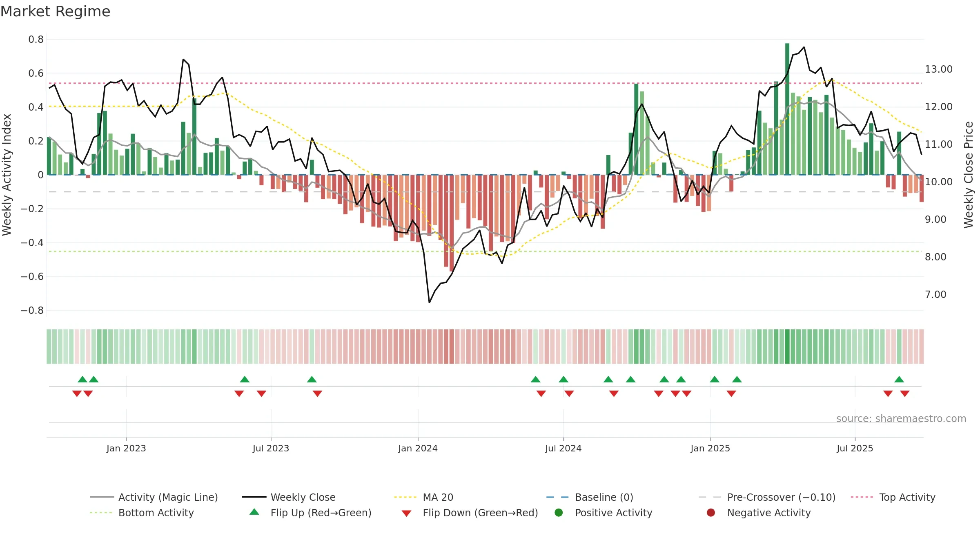The image size is (980, 551).
Task: Click the tallest dark green activity bar in 2025
Action: (787, 109)
